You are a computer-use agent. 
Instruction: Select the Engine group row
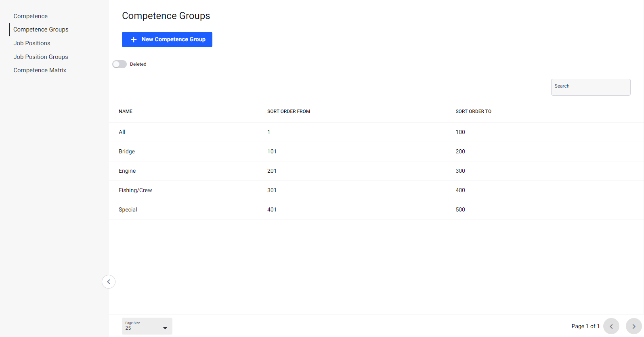coord(127,171)
